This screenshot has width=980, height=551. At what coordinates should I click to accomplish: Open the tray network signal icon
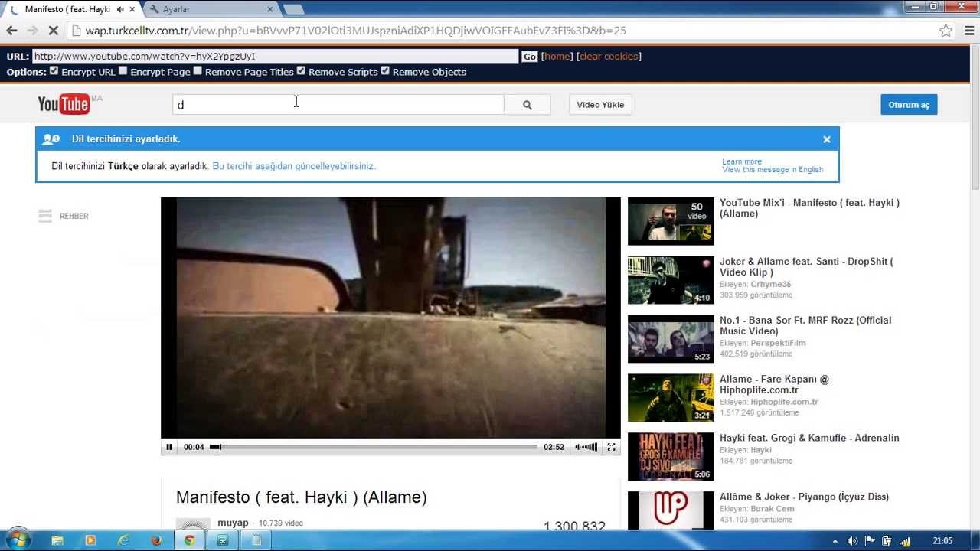904,541
